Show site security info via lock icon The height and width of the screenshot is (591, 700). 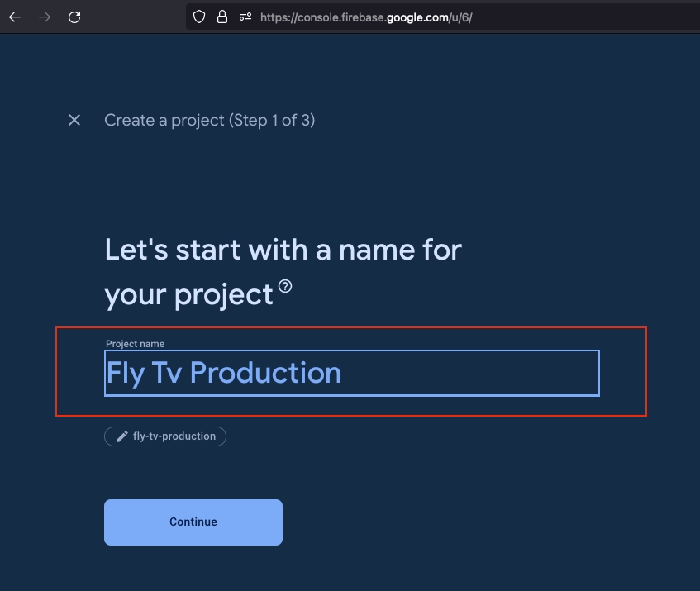click(x=221, y=17)
